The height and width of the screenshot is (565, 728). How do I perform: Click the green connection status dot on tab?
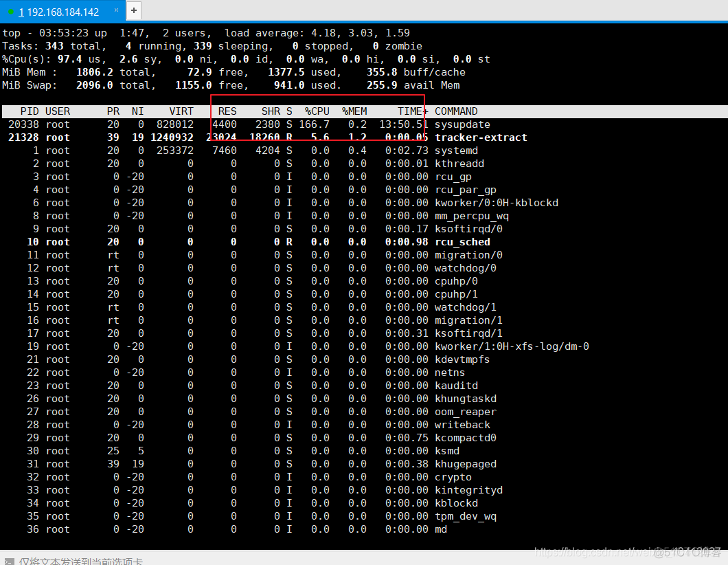coord(11,12)
